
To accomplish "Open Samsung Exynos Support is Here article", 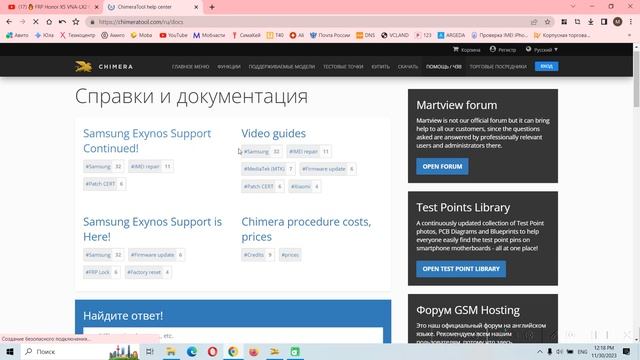I will pyautogui.click(x=152, y=229).
